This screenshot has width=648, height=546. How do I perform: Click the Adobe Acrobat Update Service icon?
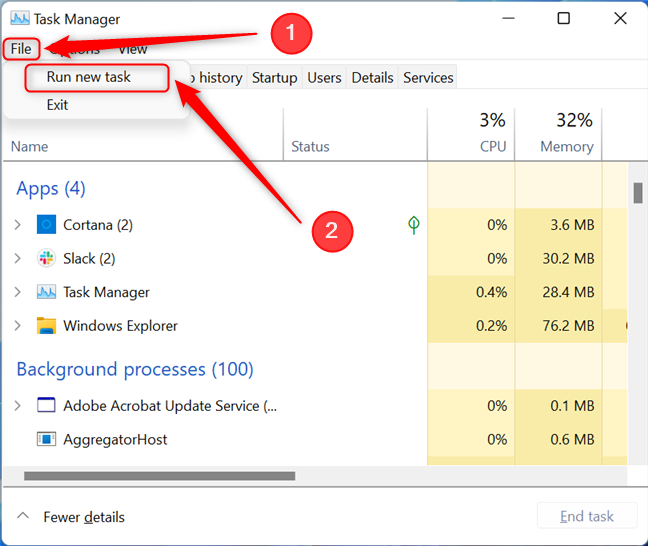click(x=46, y=405)
